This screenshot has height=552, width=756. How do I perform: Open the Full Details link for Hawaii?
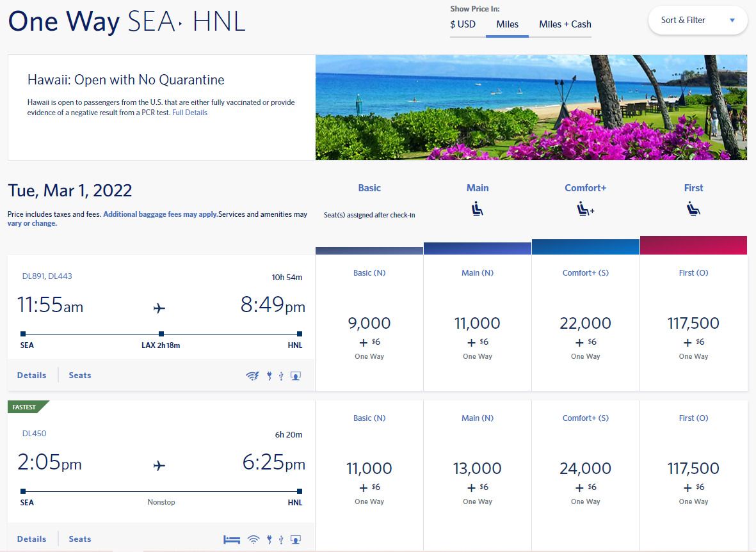point(189,112)
